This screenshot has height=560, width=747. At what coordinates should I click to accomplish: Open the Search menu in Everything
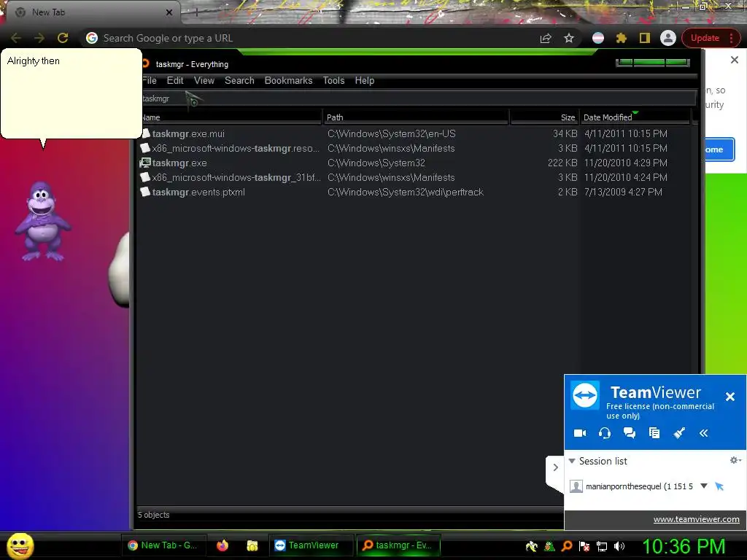click(x=239, y=80)
